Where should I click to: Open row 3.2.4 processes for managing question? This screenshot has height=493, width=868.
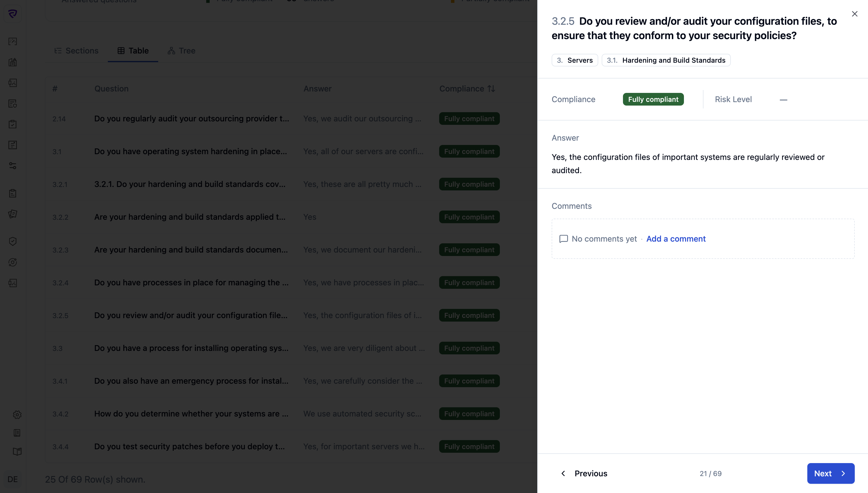coord(191,283)
